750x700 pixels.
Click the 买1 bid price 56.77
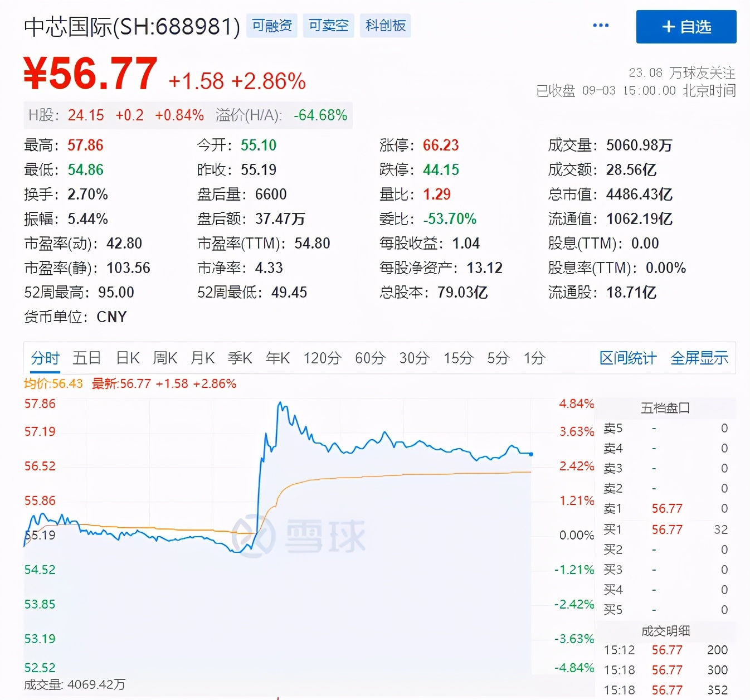(x=666, y=529)
